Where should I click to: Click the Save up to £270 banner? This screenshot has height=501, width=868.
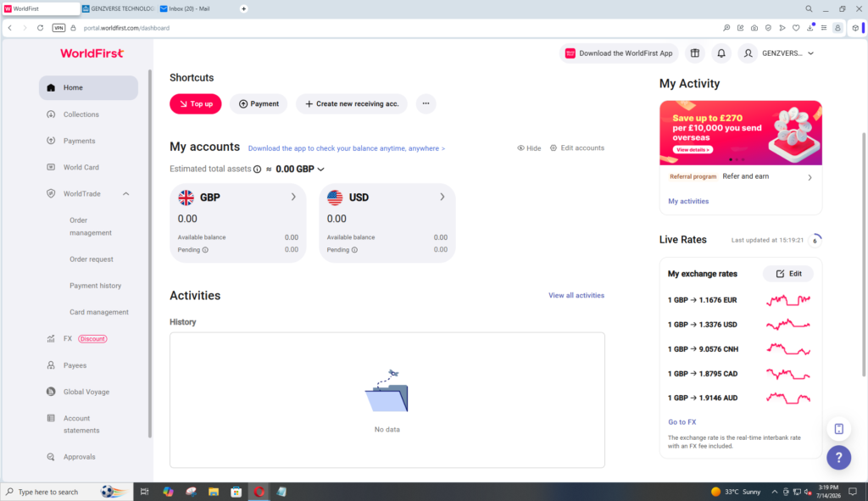[741, 133]
